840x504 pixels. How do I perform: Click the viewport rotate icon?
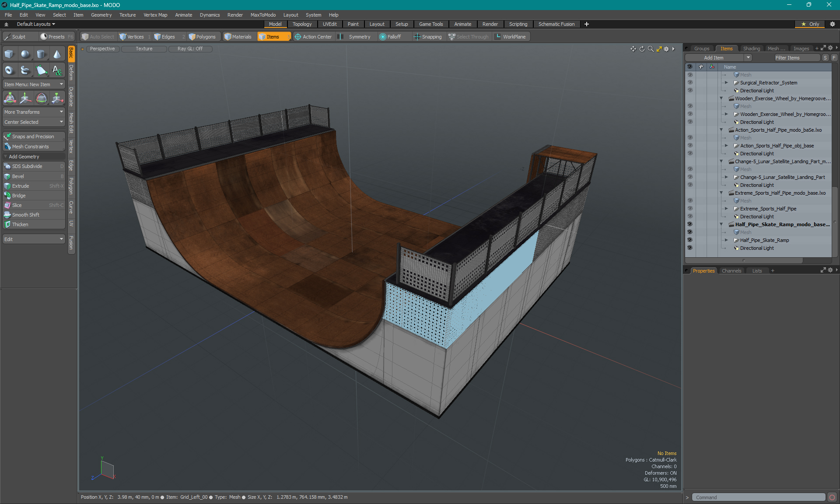click(642, 49)
